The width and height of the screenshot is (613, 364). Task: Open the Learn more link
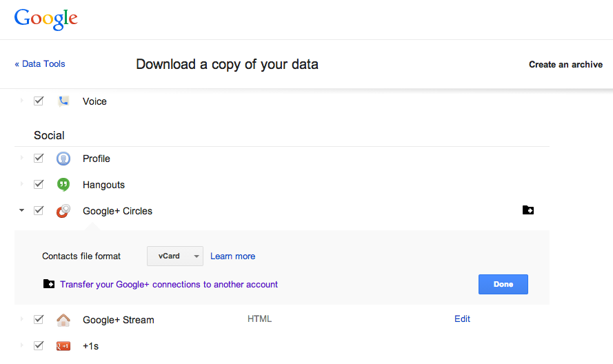[232, 256]
